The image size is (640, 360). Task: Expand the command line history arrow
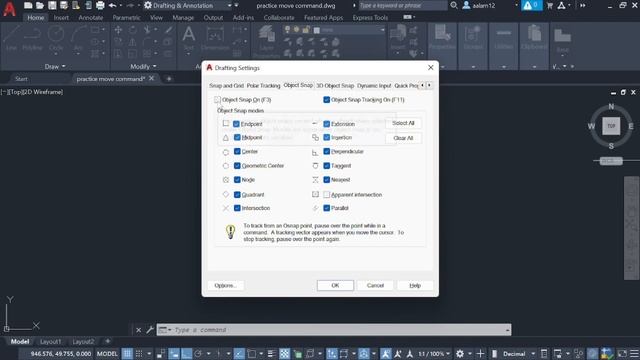[507, 330]
